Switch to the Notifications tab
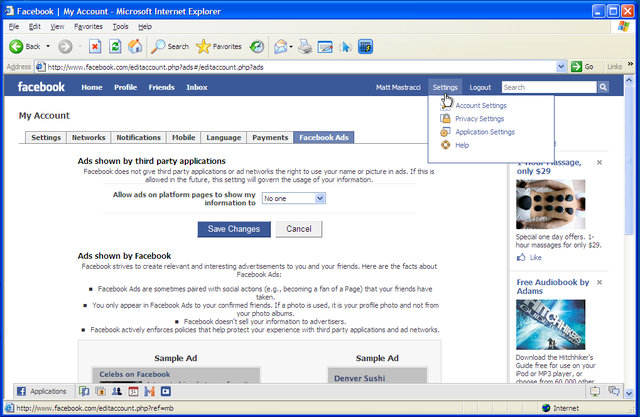This screenshot has height=417, width=640. (x=138, y=138)
